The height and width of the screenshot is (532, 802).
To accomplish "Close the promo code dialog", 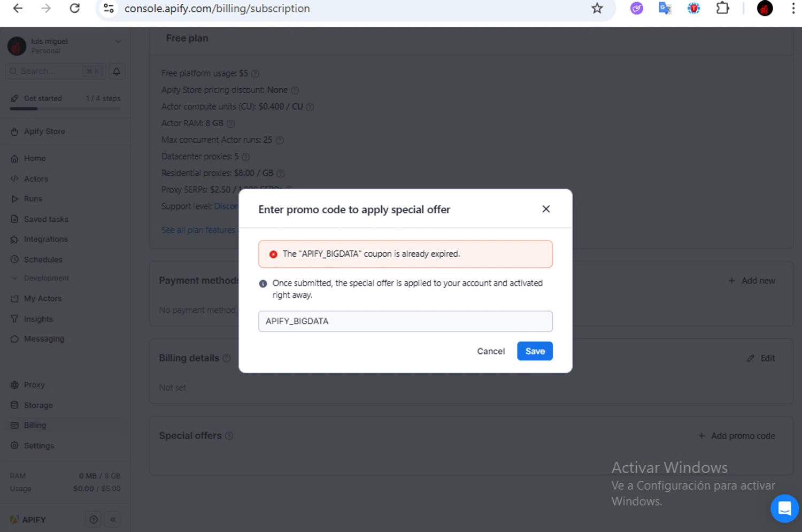I will coord(546,209).
